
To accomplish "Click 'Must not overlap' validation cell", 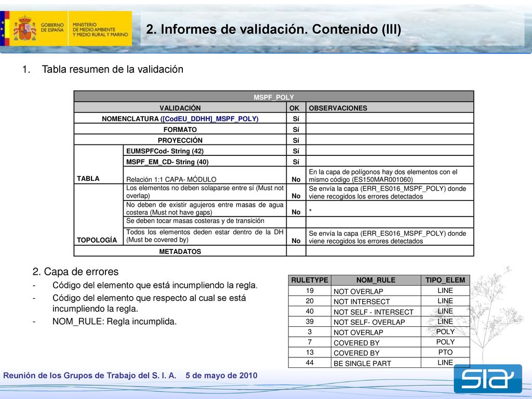I will pos(205,192).
